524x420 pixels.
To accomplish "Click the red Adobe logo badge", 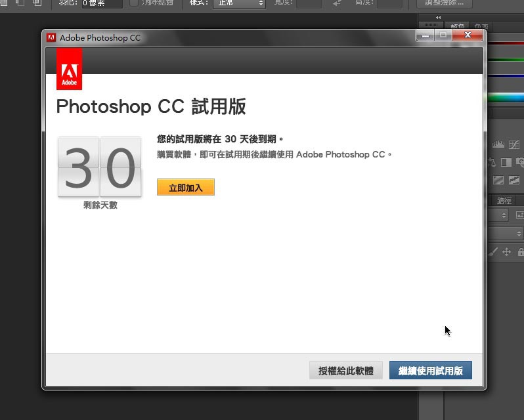I will pyautogui.click(x=69, y=69).
